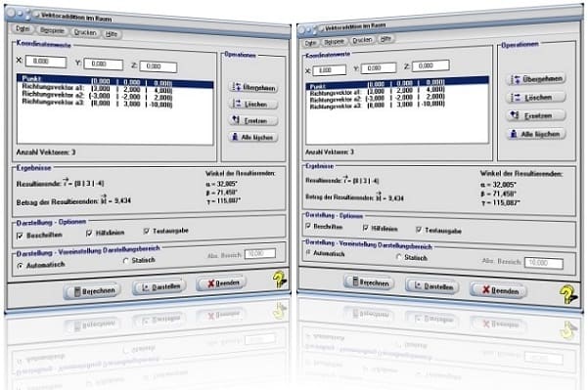This screenshot has width=588, height=390.
Task: Click Darstellen button in right window
Action: (432, 286)
